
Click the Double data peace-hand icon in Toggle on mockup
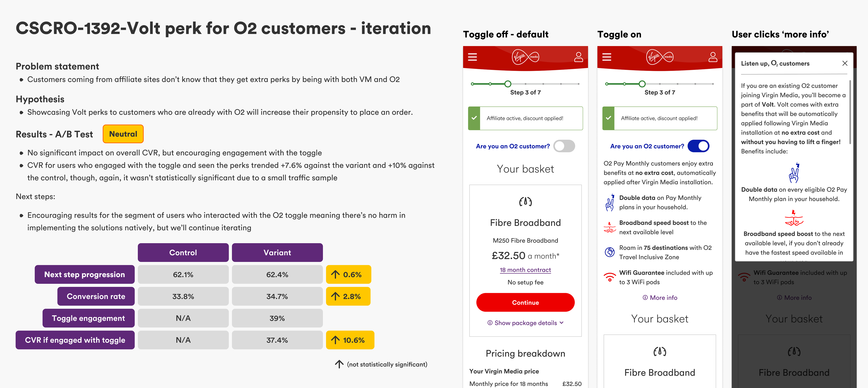click(610, 202)
